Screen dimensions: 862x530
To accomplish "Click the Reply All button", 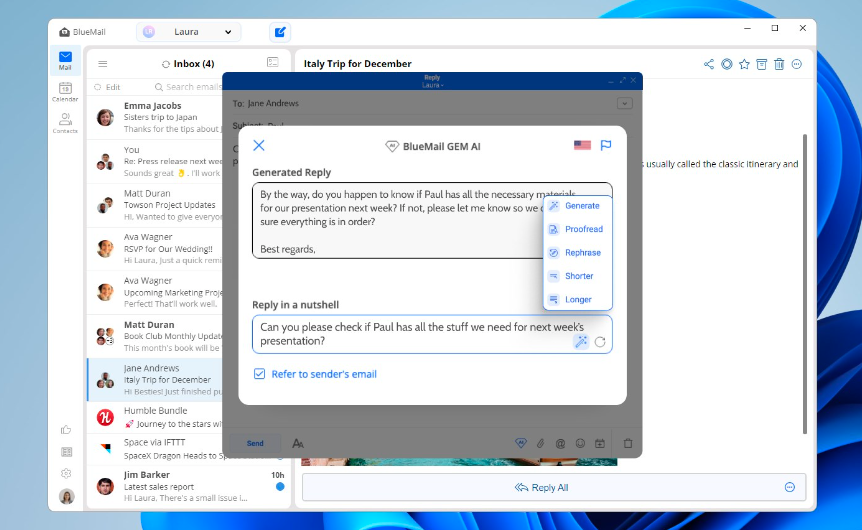I will coord(542,487).
